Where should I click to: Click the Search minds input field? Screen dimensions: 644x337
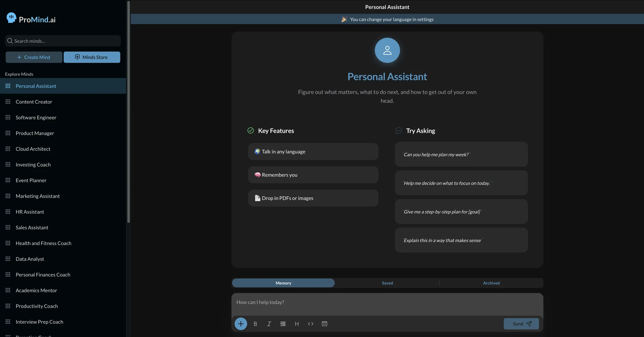63,41
